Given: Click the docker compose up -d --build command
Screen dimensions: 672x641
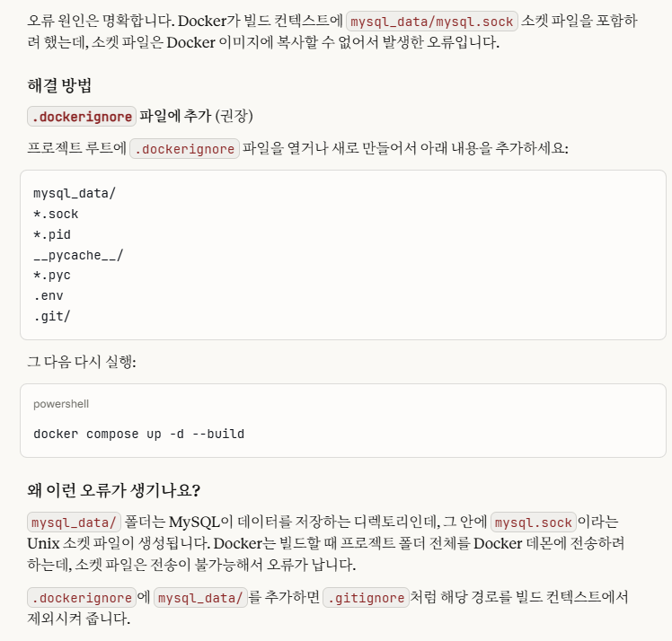Looking at the screenshot, I should tap(138, 434).
